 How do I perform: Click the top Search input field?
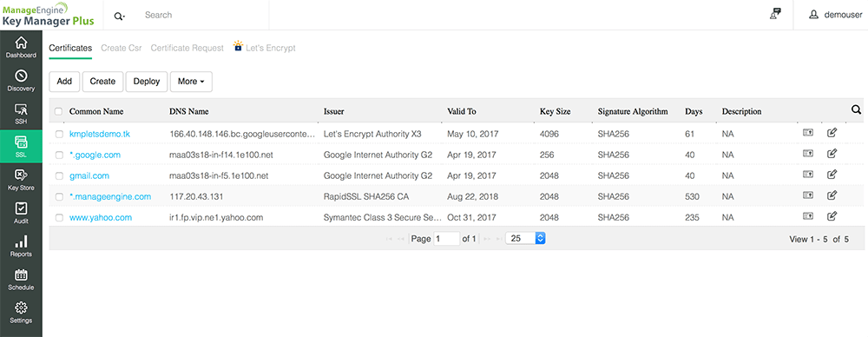205,15
